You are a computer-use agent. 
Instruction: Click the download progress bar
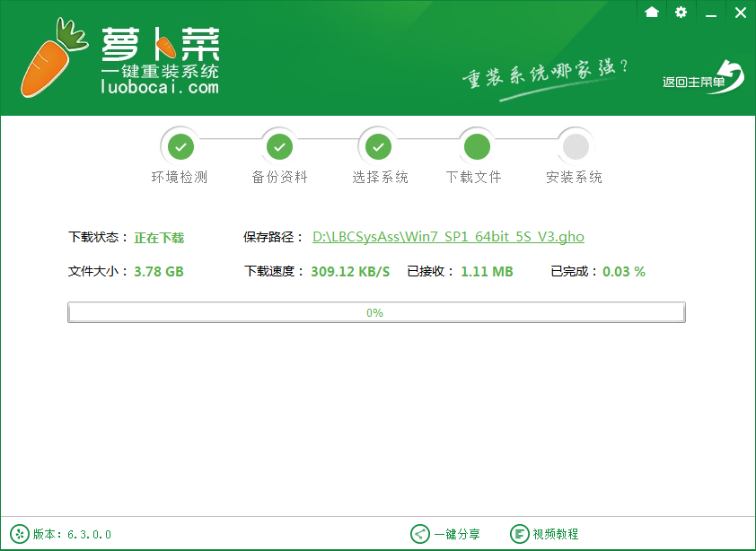click(x=376, y=311)
